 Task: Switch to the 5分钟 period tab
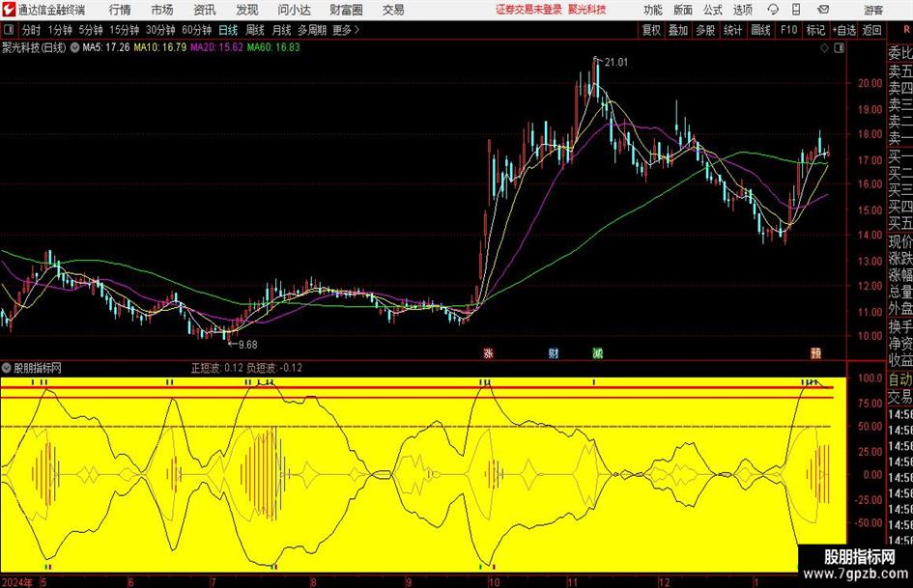[91, 30]
